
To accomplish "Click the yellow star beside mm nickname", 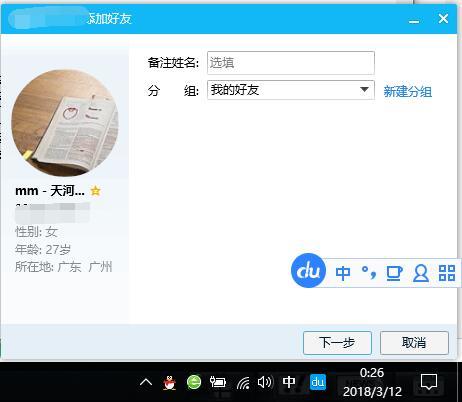I will [x=95, y=191].
